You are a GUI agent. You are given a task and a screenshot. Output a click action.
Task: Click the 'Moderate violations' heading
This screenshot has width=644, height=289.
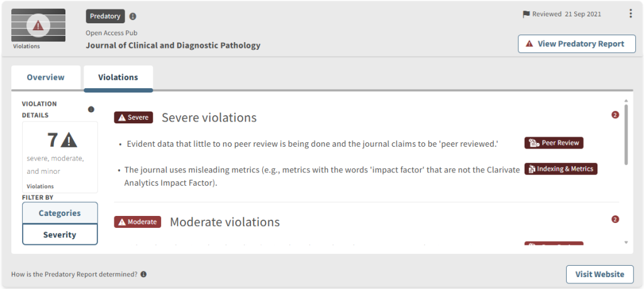pos(225,222)
